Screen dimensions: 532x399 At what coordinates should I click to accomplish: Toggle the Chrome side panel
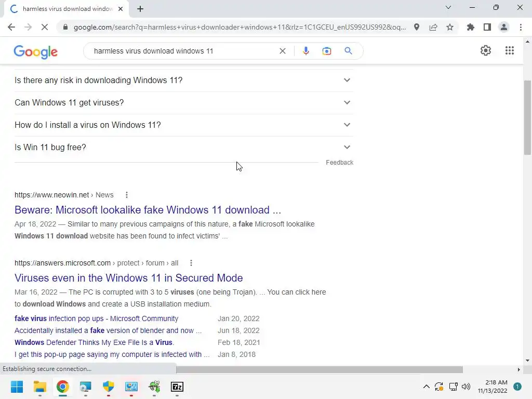coord(487,27)
